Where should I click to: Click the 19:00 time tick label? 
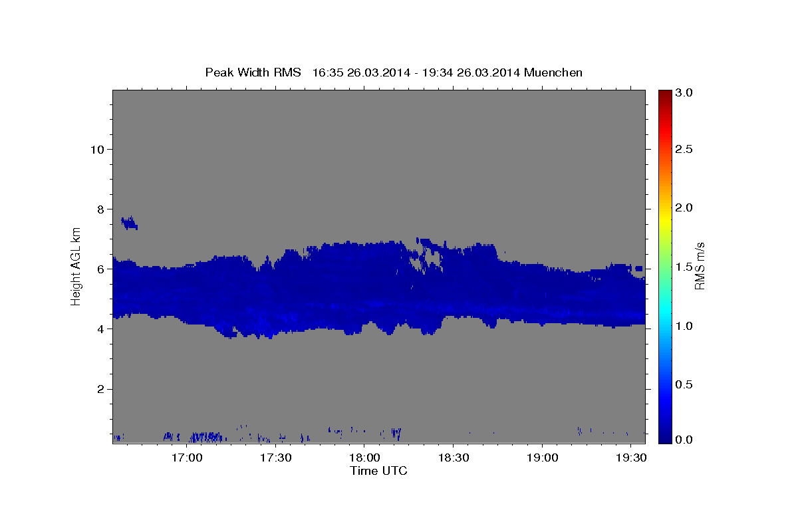(x=542, y=458)
